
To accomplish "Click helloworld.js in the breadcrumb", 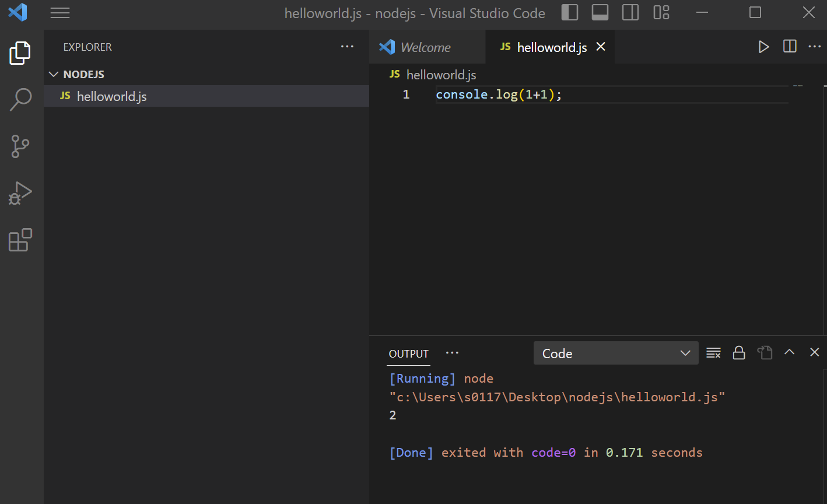I will click(x=441, y=75).
